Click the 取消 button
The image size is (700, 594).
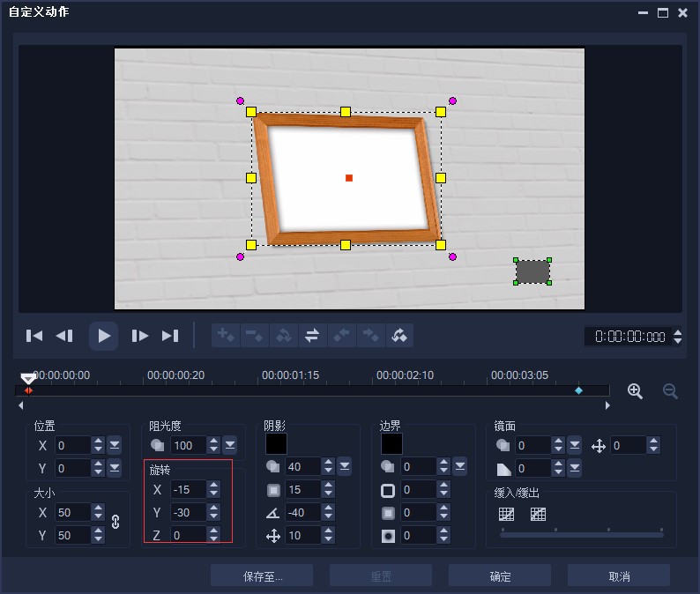coord(619,576)
